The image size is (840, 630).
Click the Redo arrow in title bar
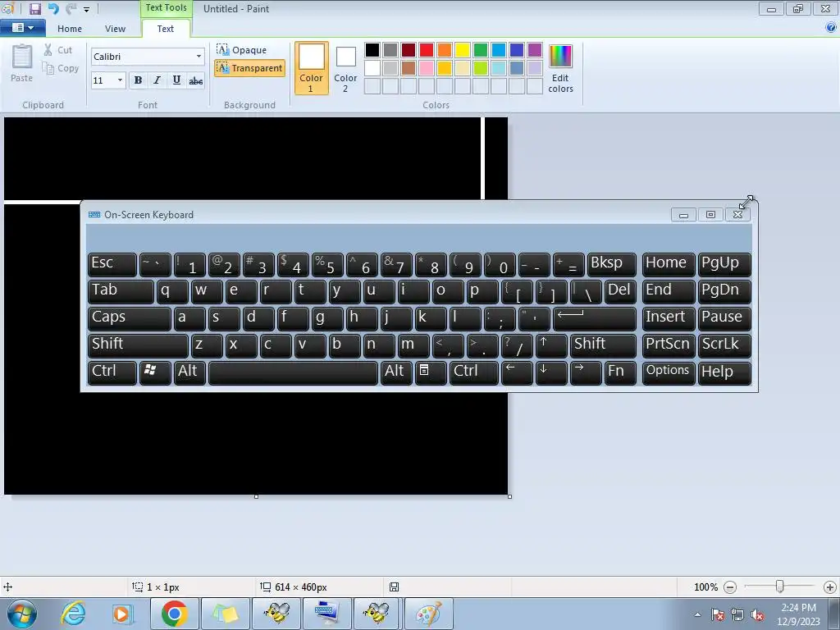coord(71,8)
